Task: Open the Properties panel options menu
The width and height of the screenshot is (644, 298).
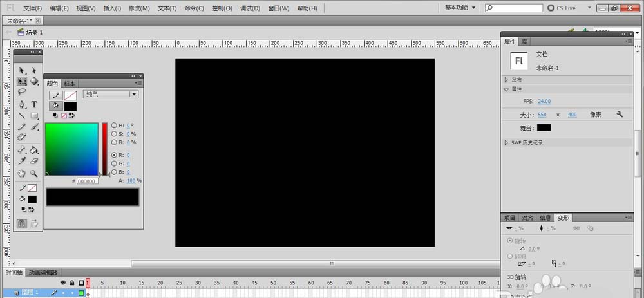Action: [629, 41]
